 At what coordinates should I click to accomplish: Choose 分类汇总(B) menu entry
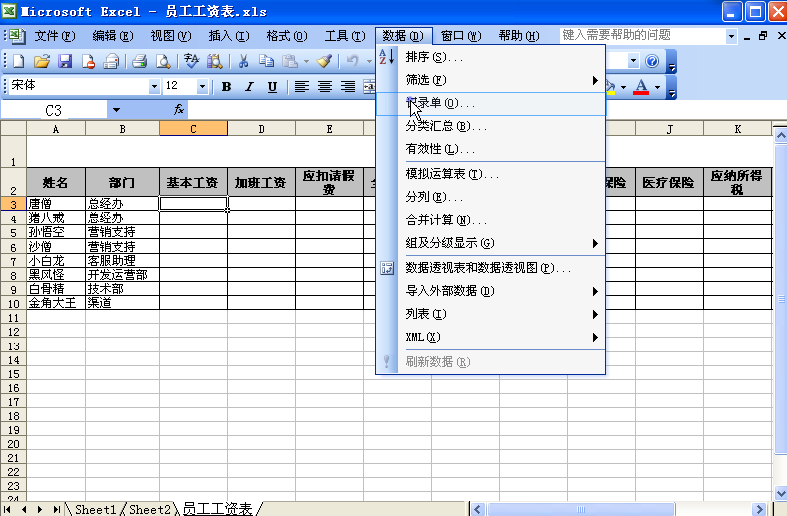click(x=490, y=126)
